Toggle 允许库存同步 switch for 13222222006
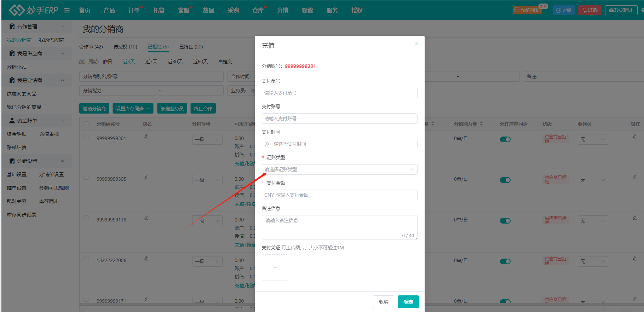Image resolution: width=644 pixels, height=312 pixels. (x=505, y=261)
